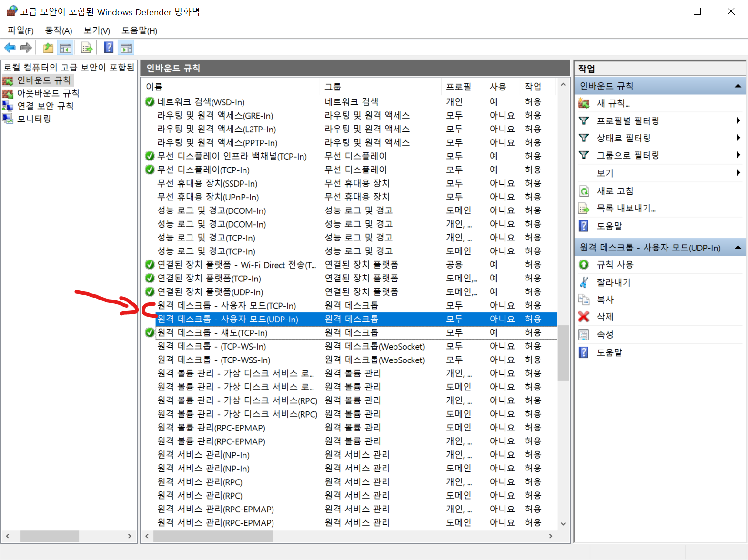
Task: Open the 파일(F) menu
Action: tap(20, 30)
